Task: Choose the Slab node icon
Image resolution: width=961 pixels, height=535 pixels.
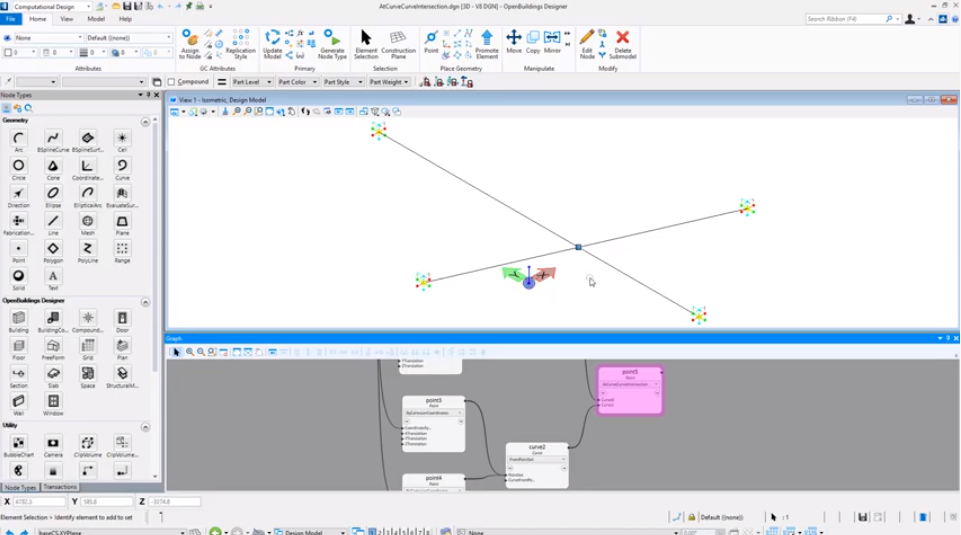Action: [53, 373]
